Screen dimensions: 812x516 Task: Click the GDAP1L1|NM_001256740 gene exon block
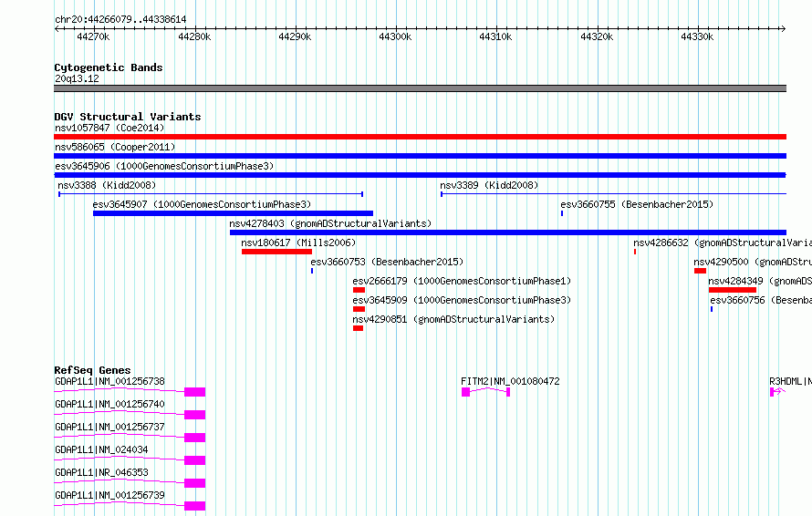(x=194, y=415)
